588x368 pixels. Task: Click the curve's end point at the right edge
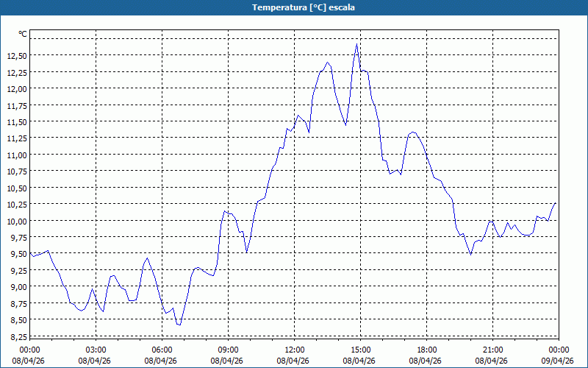pos(556,202)
